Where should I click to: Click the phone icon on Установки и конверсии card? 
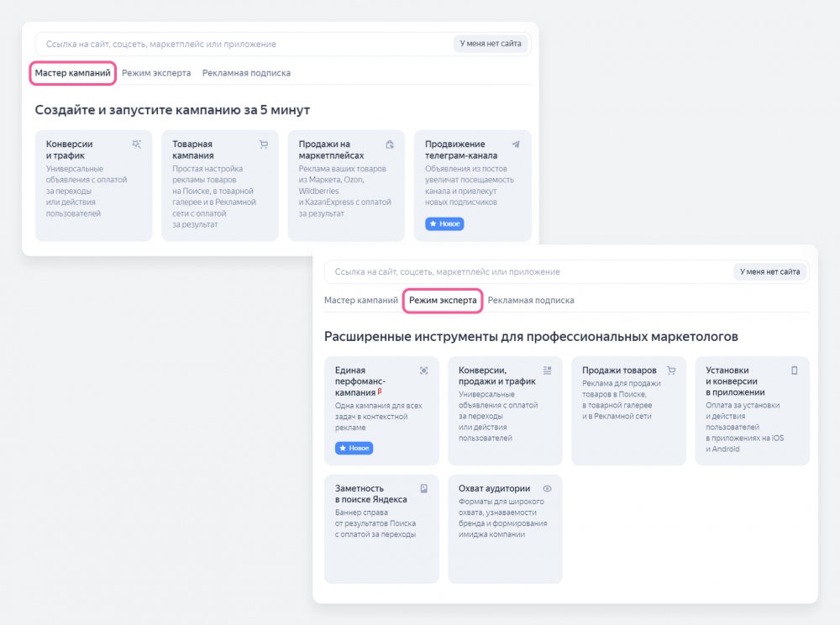click(x=794, y=370)
